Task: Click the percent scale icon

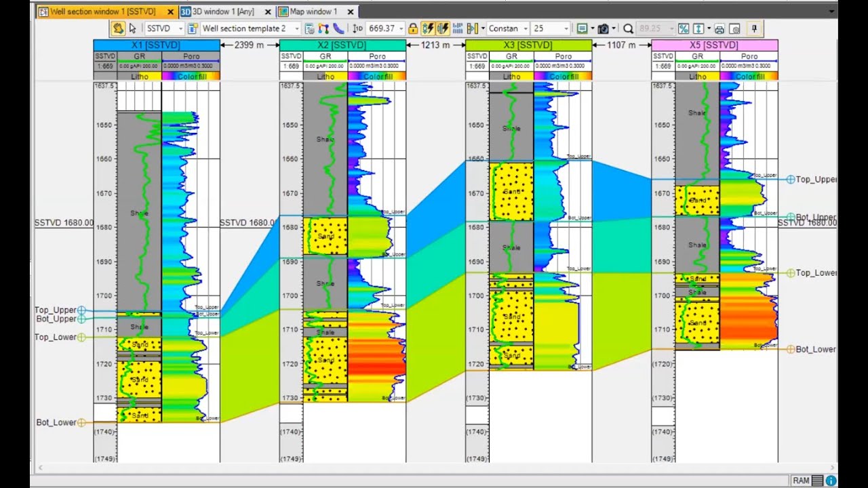Action: click(x=684, y=28)
